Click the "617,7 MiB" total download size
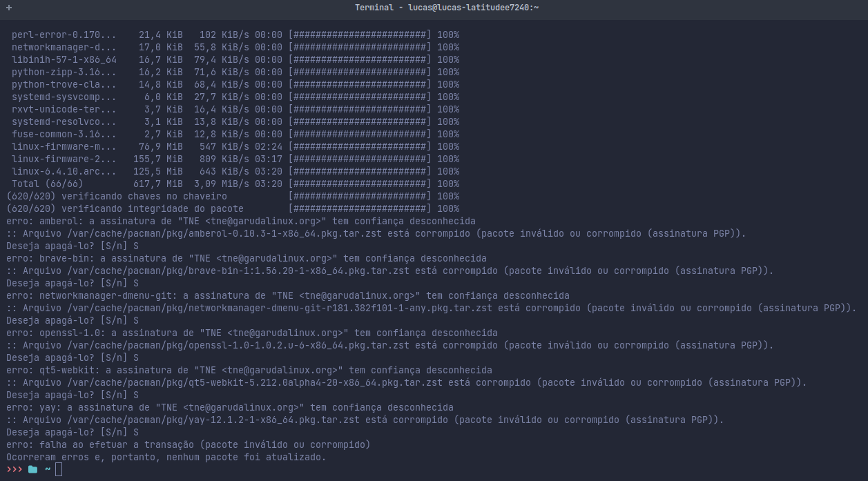Image resolution: width=868 pixels, height=481 pixels. coord(157,184)
